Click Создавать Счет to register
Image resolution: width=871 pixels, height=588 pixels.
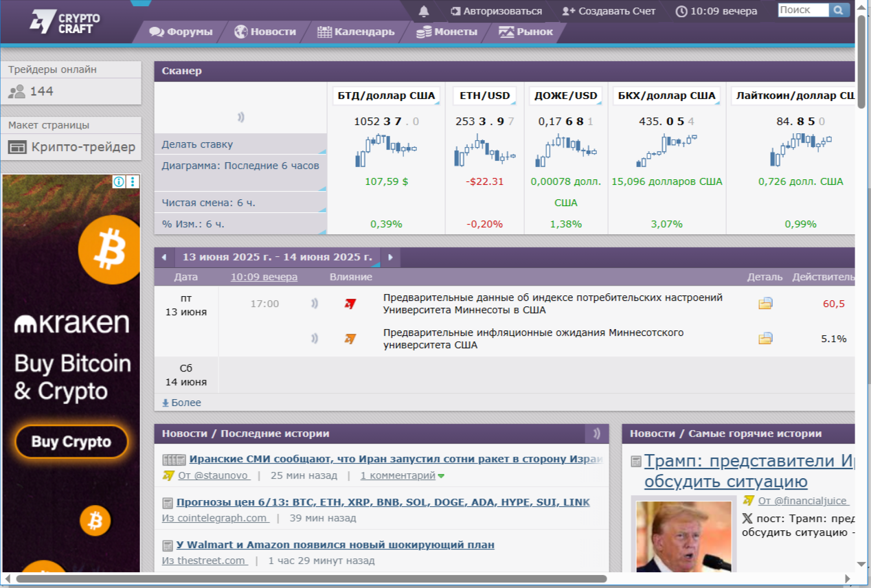point(609,11)
